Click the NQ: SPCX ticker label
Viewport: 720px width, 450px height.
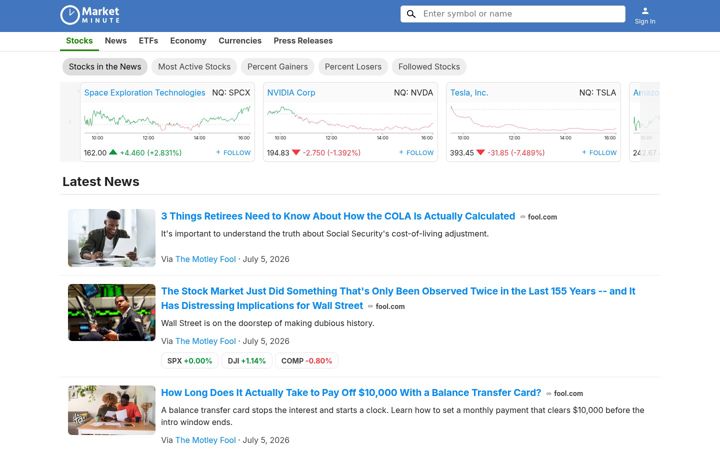point(231,93)
